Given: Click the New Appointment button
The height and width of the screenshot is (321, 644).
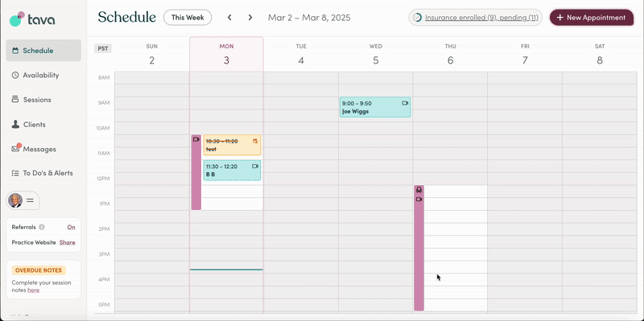Looking at the screenshot, I should click(x=592, y=18).
